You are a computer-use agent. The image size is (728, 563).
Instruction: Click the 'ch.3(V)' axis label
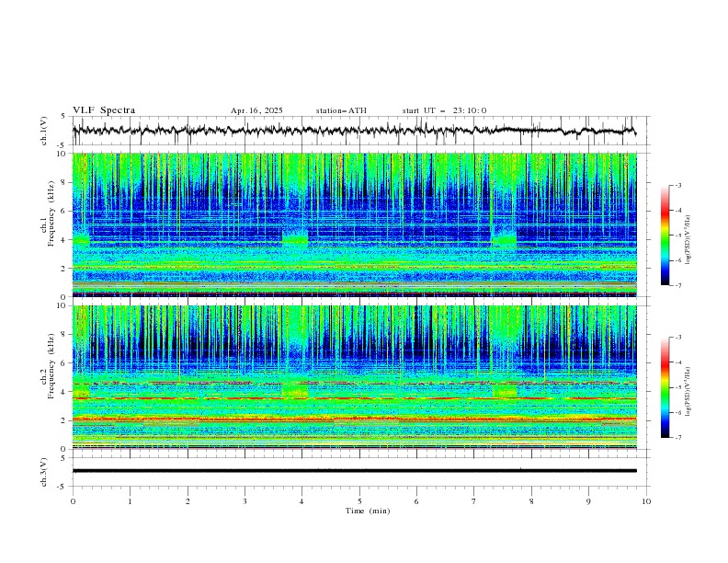[x=44, y=472]
